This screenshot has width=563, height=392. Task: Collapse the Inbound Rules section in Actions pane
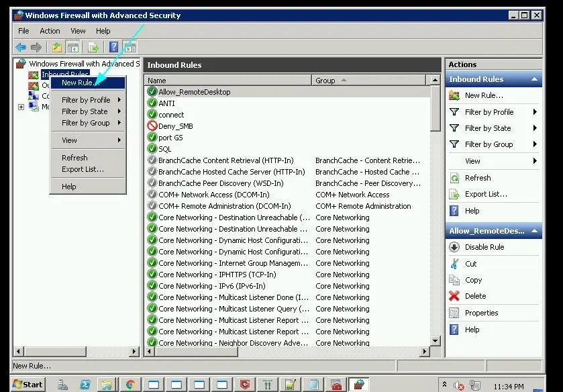click(x=535, y=79)
